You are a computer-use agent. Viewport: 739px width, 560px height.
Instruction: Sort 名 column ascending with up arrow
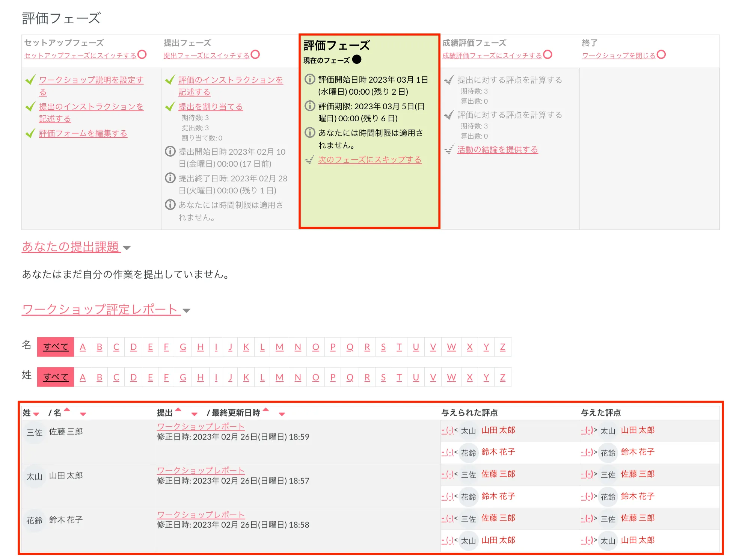click(x=67, y=410)
